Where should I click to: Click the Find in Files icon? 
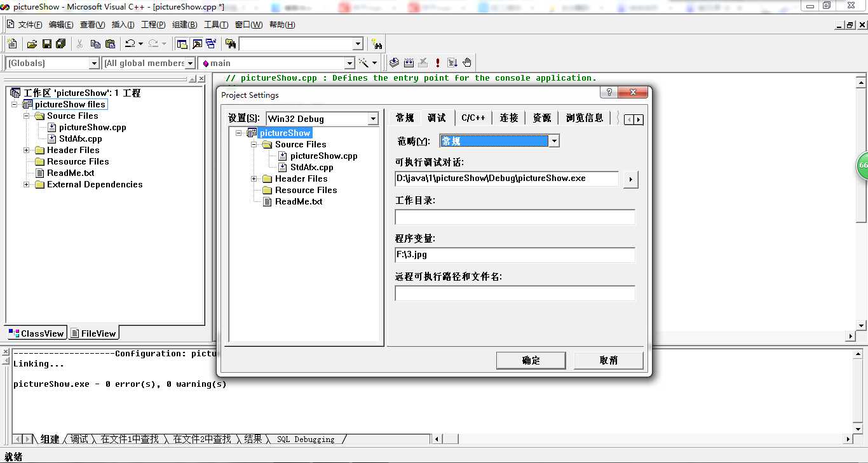coord(231,44)
